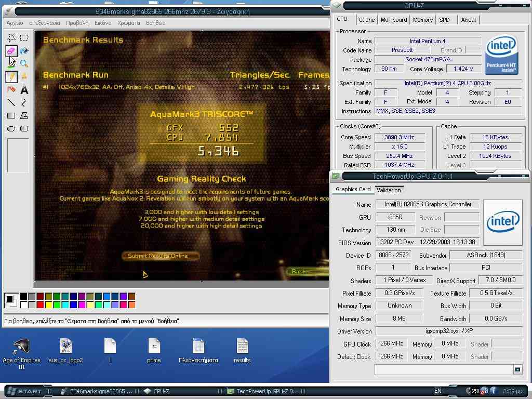Image resolution: width=532 pixels, height=399 pixels.
Task: Select the Rectangle shape tool
Action: click(11, 116)
